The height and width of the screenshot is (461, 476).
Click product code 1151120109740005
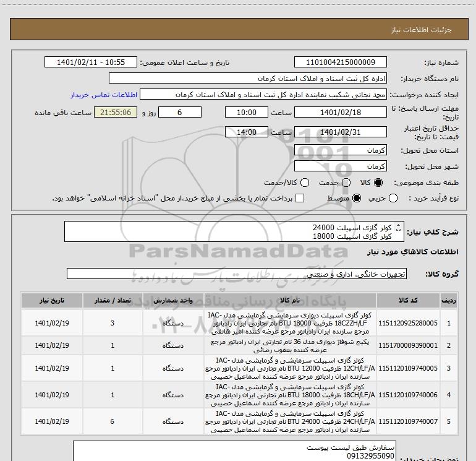pos(408,368)
